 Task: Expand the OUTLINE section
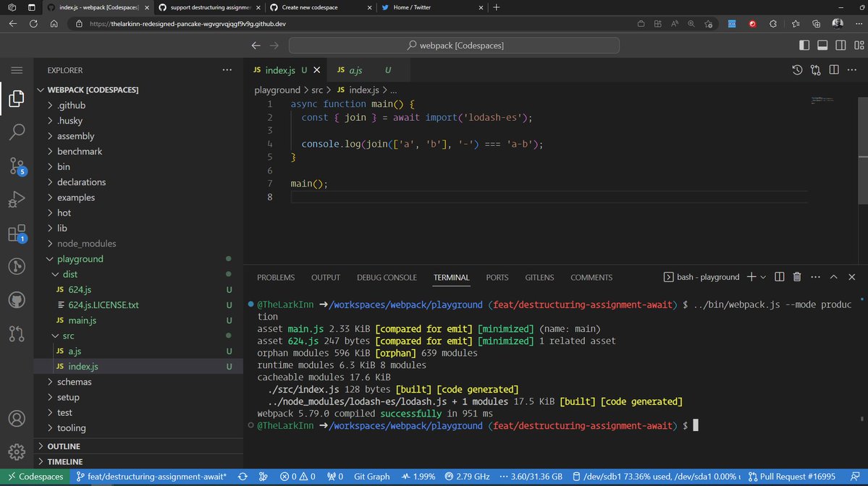click(x=138, y=446)
